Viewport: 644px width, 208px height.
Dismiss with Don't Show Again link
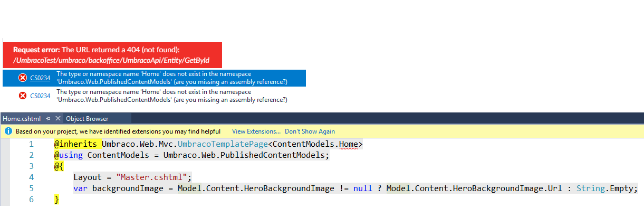(x=310, y=131)
